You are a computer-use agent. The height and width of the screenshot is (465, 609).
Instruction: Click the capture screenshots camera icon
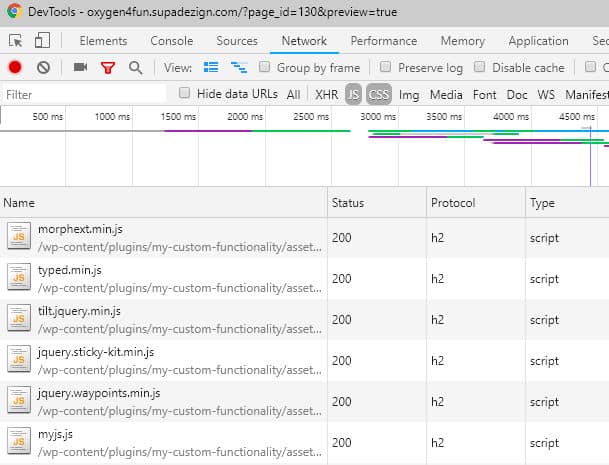pyautogui.click(x=80, y=67)
